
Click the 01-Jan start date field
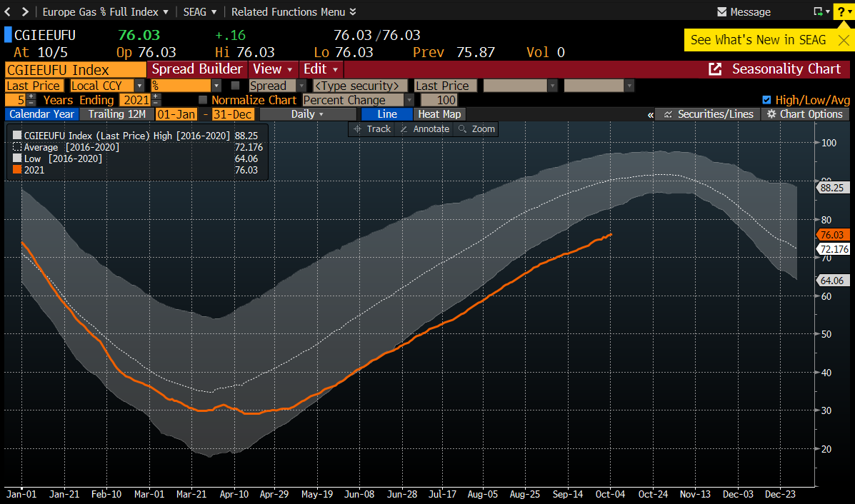tap(175, 114)
